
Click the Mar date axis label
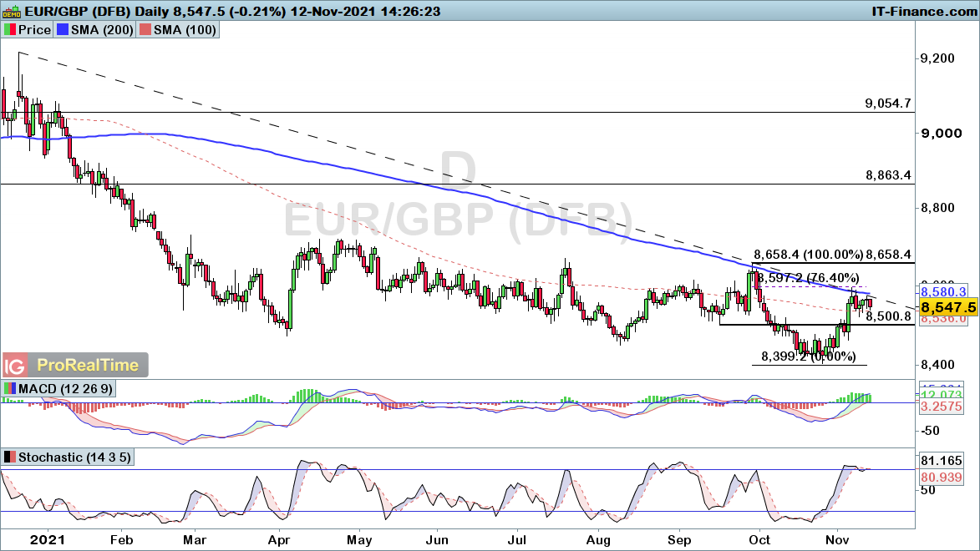(x=195, y=540)
